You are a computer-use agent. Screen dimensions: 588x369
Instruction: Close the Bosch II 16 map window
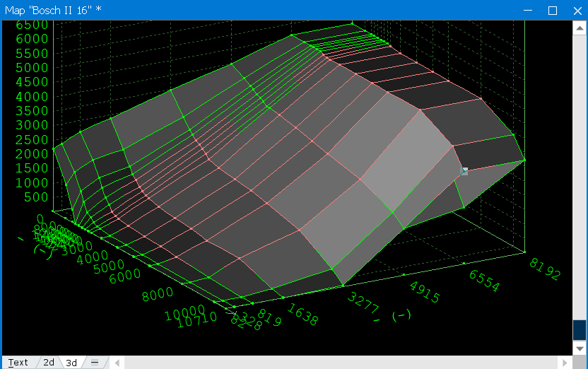(576, 10)
